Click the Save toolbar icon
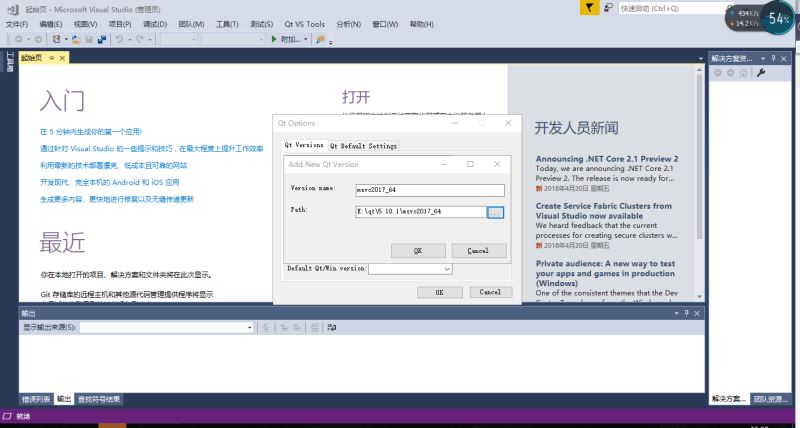The width and height of the screenshot is (800, 428). pyautogui.click(x=89, y=39)
